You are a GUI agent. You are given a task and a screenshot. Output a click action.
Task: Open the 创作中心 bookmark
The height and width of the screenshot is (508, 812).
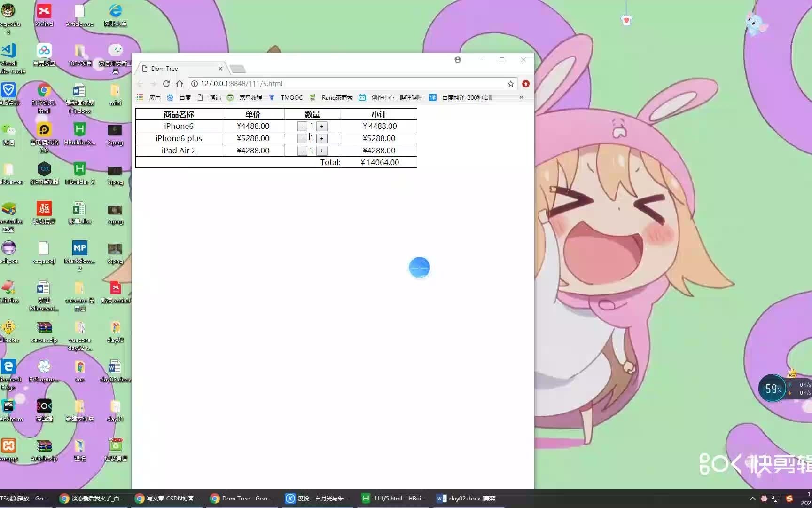pyautogui.click(x=390, y=97)
